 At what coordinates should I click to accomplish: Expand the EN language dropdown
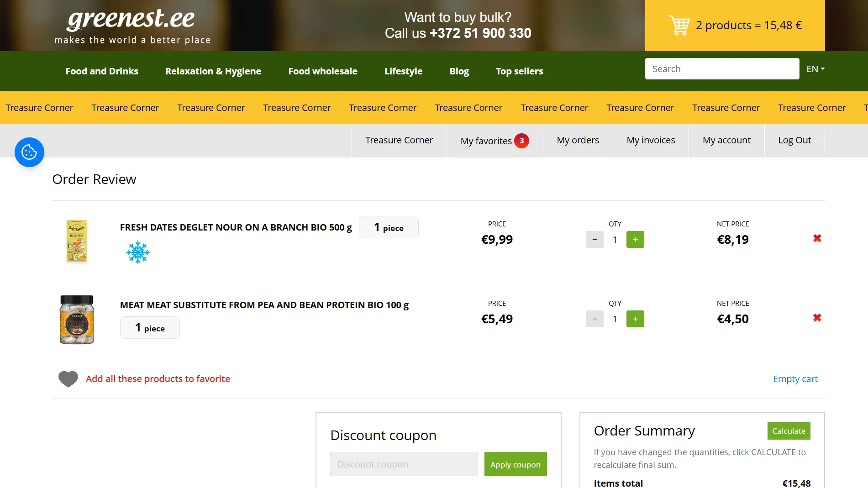(815, 69)
